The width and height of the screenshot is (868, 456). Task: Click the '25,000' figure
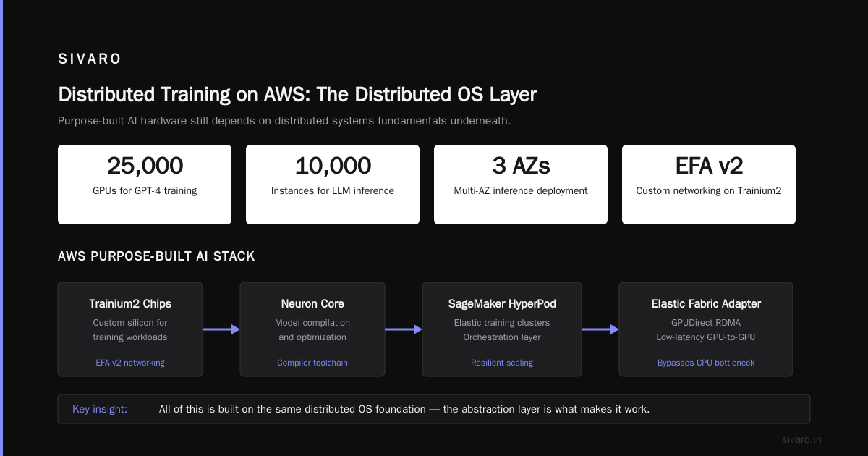[x=145, y=166]
